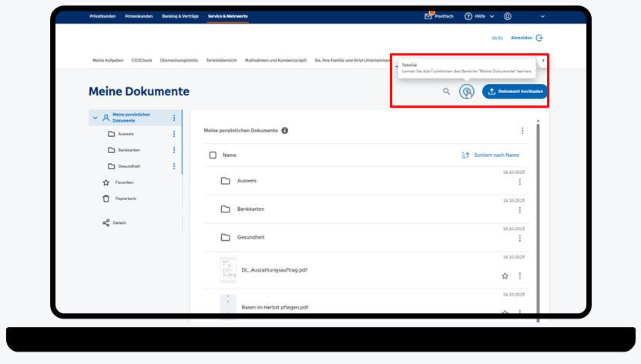Switch to the Banking & Verträge menu
The height and width of the screenshot is (364, 641).
[x=179, y=16]
